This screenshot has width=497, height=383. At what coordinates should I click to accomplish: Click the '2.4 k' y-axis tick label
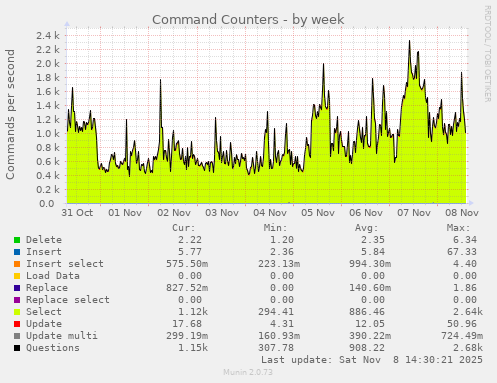48,35
